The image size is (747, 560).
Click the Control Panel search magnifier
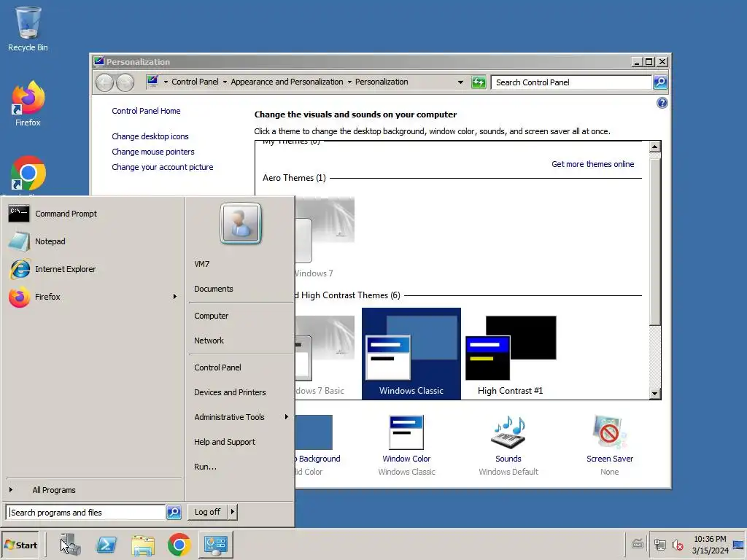(660, 82)
